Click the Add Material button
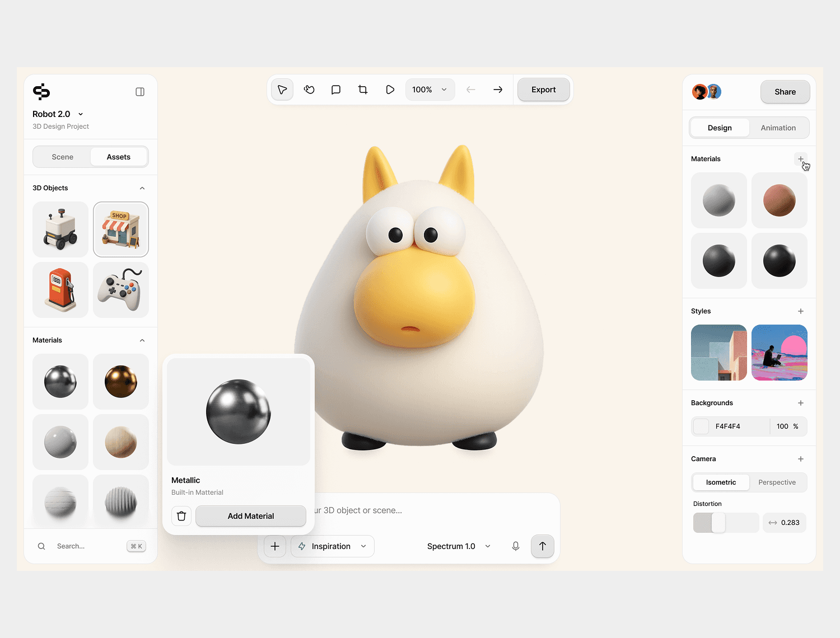This screenshot has width=840, height=638. coord(251,516)
